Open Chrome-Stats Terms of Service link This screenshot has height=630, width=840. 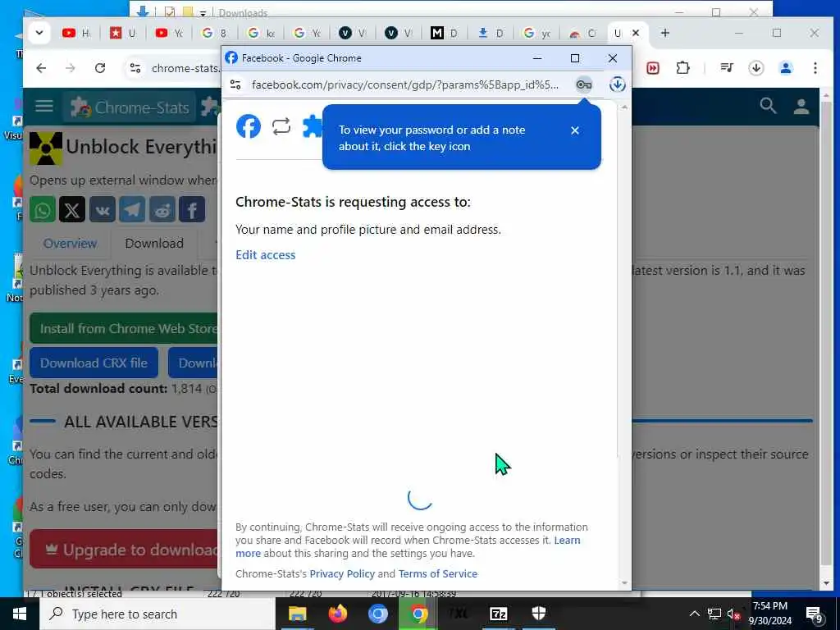pos(438,573)
